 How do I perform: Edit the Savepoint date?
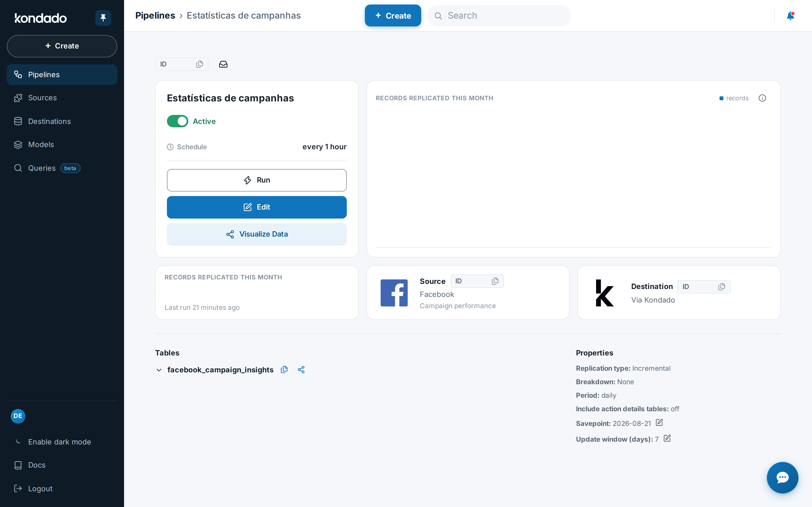[x=659, y=422]
